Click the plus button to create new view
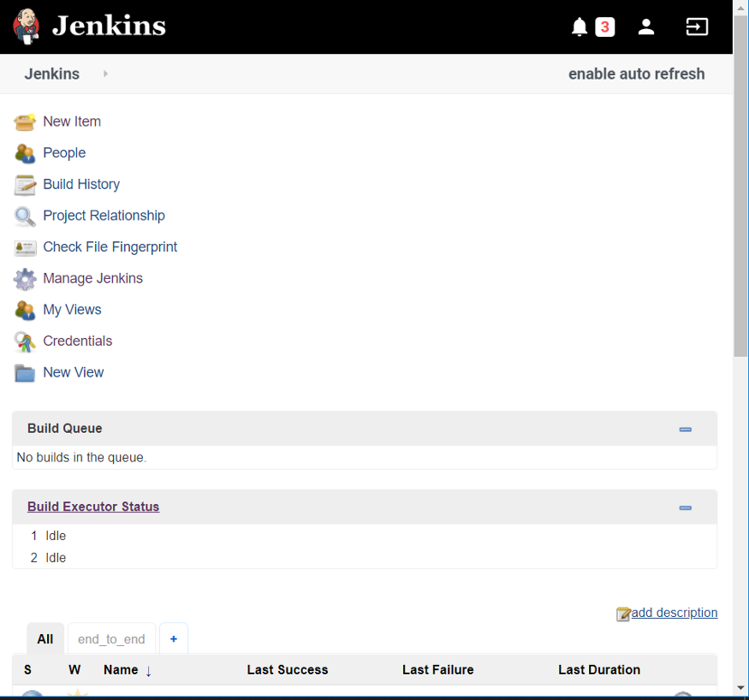The image size is (749, 700). pos(173,638)
